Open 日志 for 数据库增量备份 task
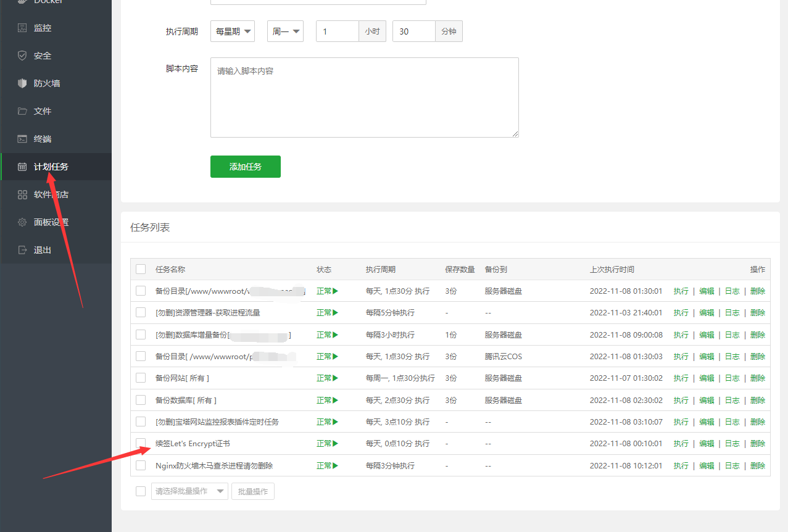788x532 pixels. click(732, 335)
